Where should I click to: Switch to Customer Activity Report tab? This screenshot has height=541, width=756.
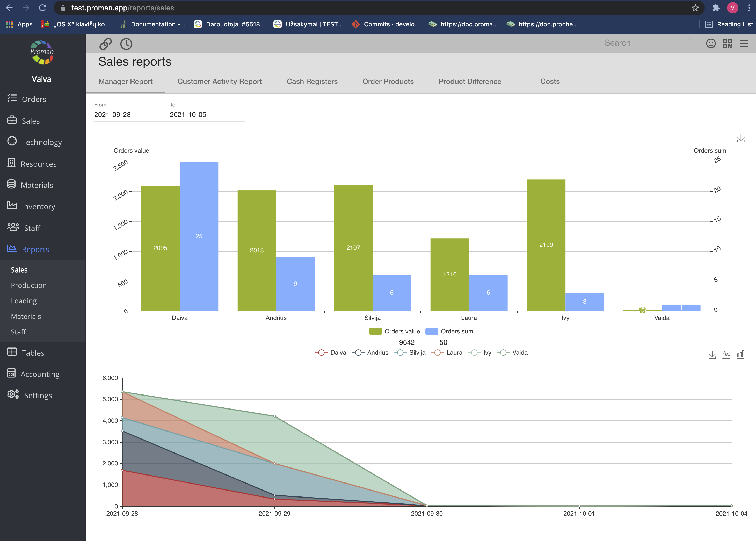click(x=219, y=81)
